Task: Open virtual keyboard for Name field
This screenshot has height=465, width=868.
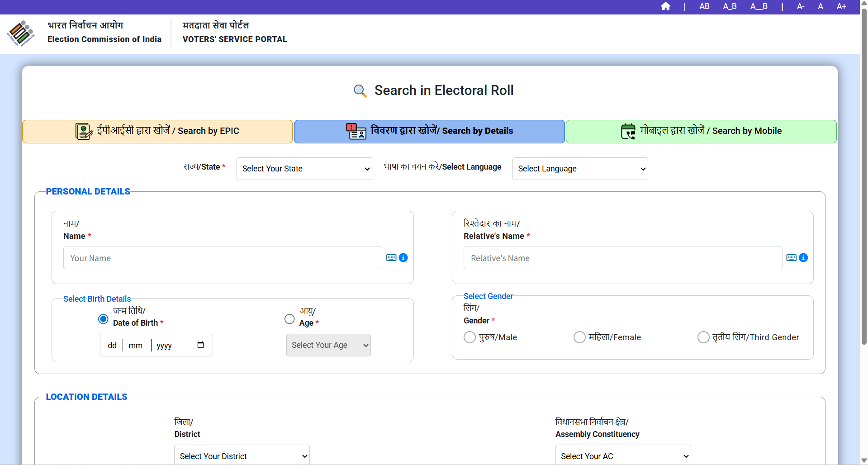Action: [391, 258]
